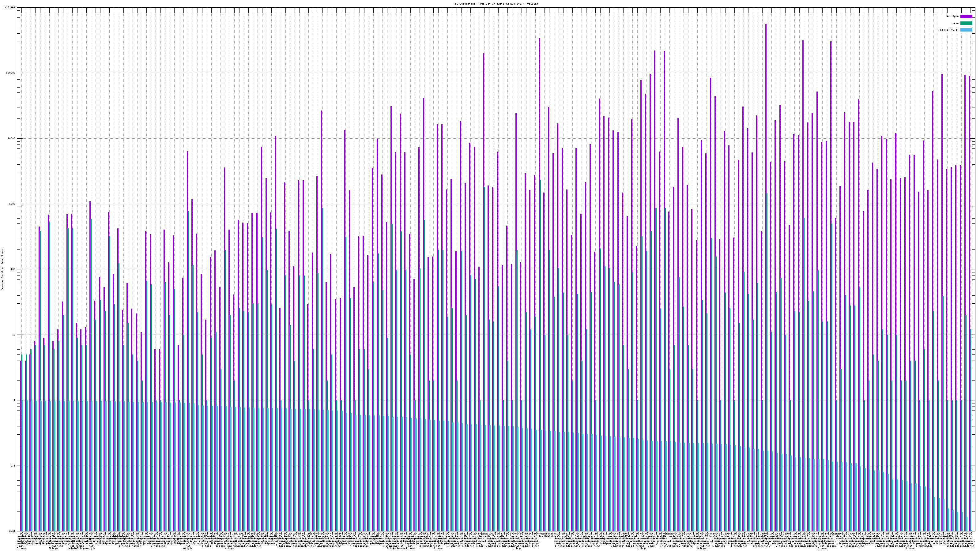Image resolution: width=980 pixels, height=551 pixels.
Task: Click the 1000 y-axis tick label
Action: coord(12,204)
